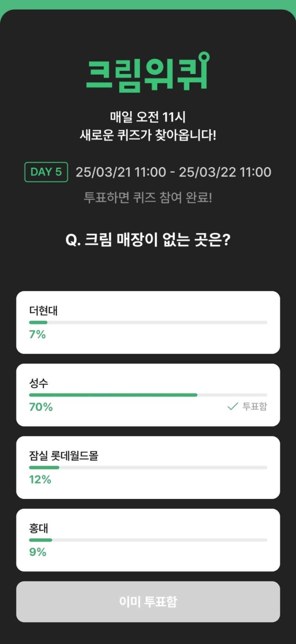Click the 9% result text
Image resolution: width=296 pixels, height=644 pixels.
[x=38, y=552]
